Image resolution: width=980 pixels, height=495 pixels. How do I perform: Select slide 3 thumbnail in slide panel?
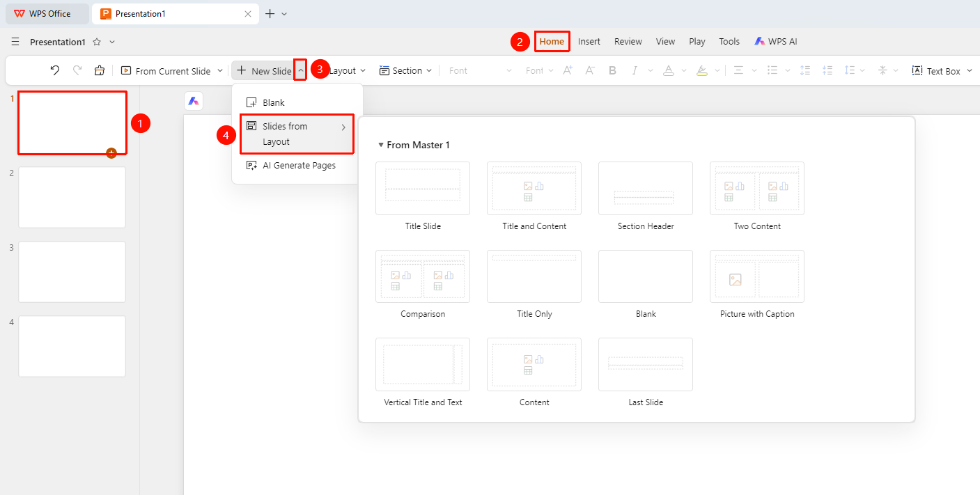click(x=72, y=272)
